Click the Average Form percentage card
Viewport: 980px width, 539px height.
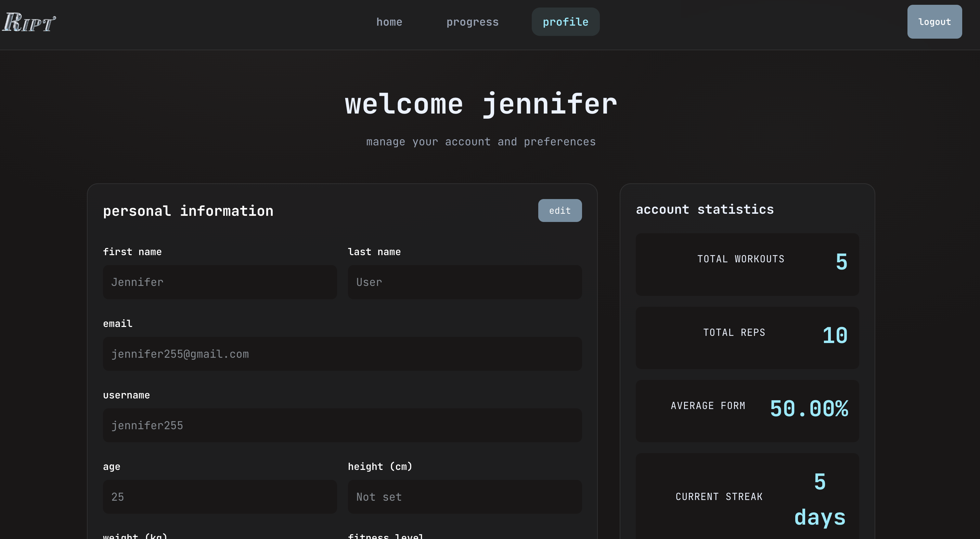click(747, 411)
